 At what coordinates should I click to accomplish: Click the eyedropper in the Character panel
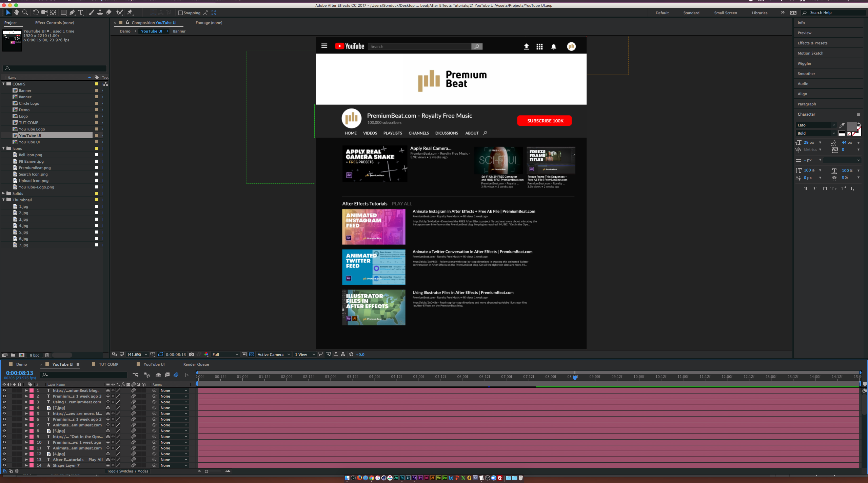point(842,125)
